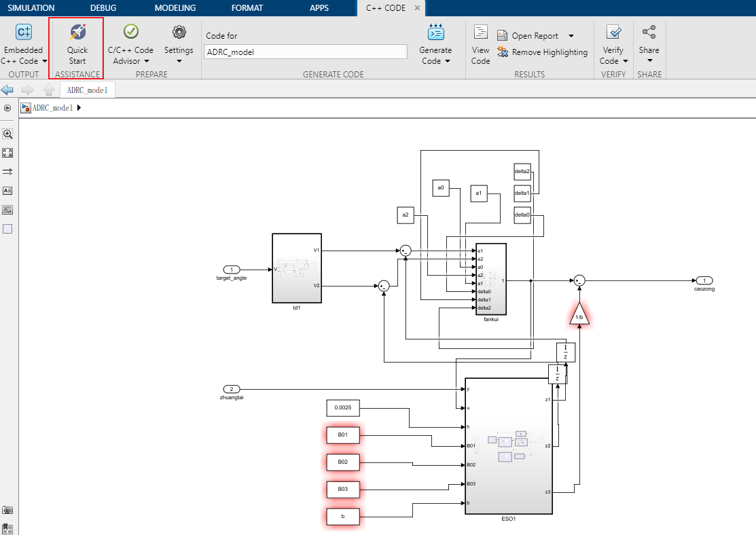
Task: Select the Annotation tool in the left palette
Action: [7, 191]
